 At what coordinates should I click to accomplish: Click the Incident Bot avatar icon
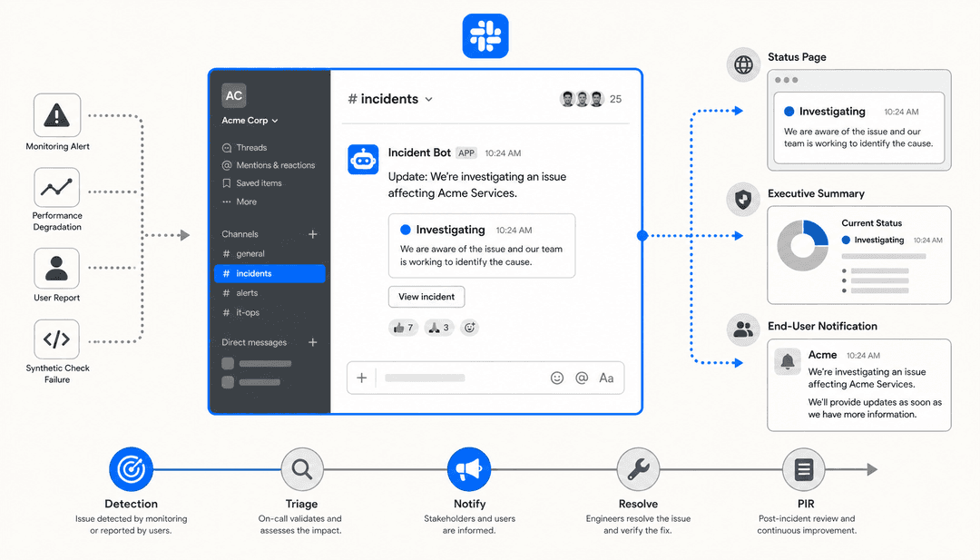tap(363, 160)
